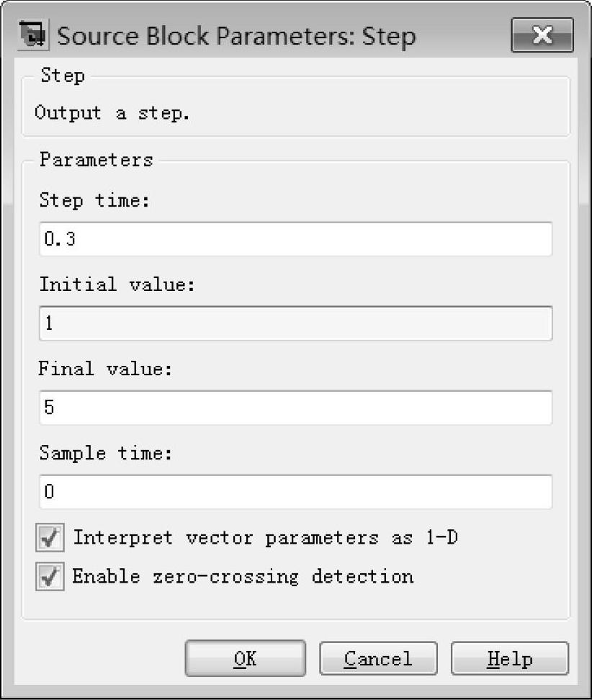Focus the Initial value text box
The image size is (592, 700).
coord(295,323)
